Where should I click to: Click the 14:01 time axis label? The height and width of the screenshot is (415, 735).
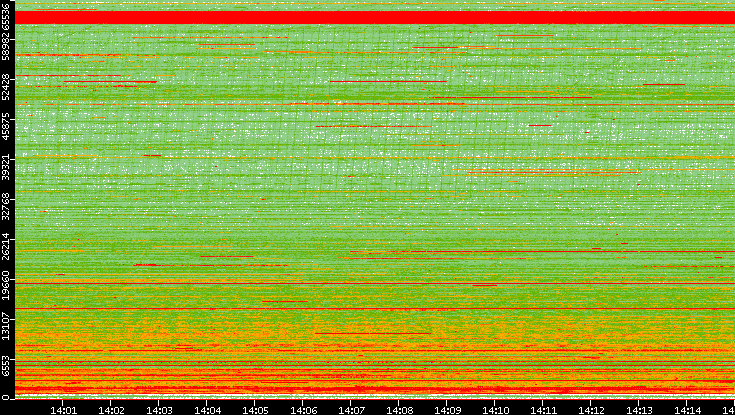[x=63, y=410]
